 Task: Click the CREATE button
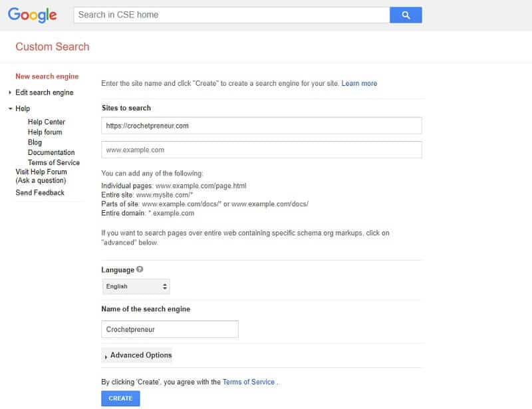(x=120, y=398)
